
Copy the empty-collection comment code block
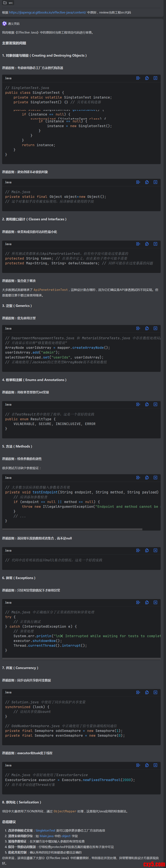click(x=147, y=550)
